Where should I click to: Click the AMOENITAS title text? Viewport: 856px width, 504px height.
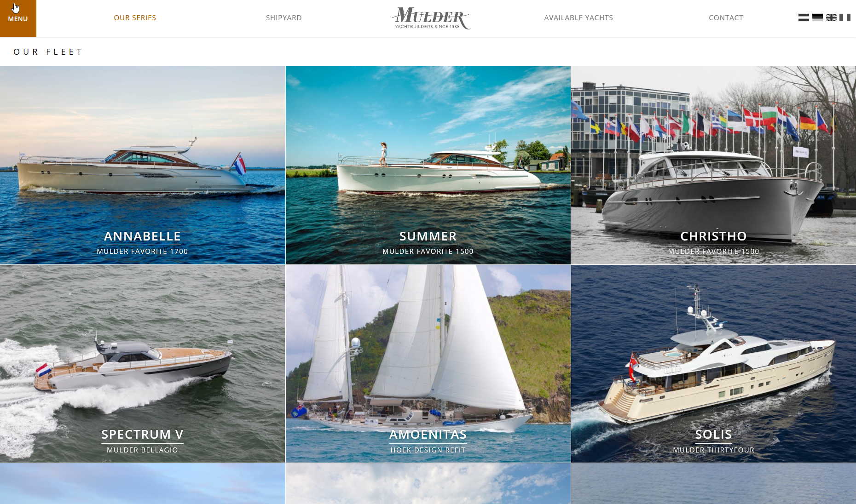tap(428, 435)
